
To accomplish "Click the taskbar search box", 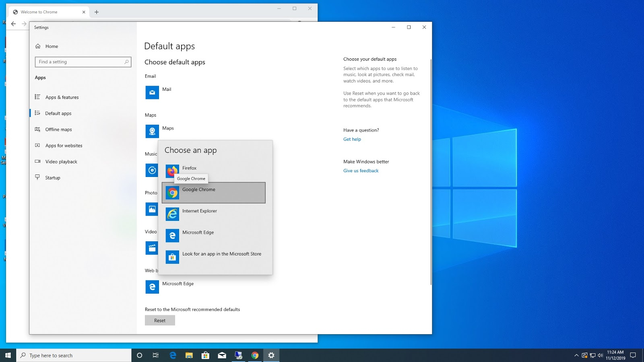I will 74,355.
